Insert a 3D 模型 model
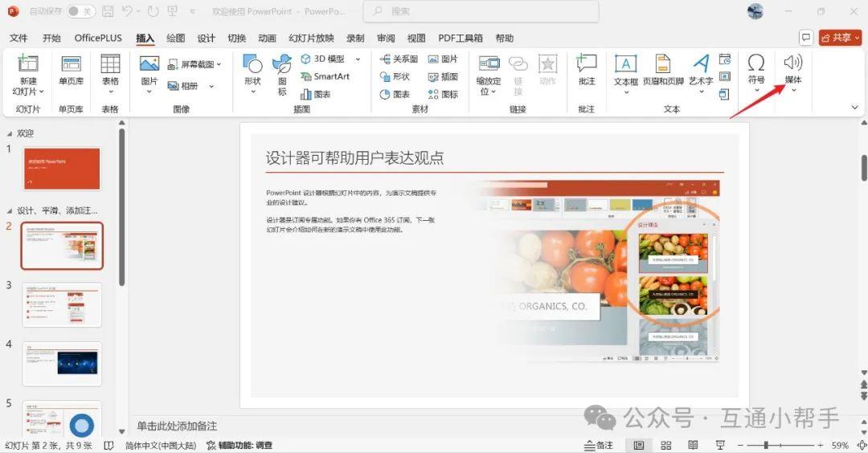This screenshot has height=453, width=868. pos(324,59)
